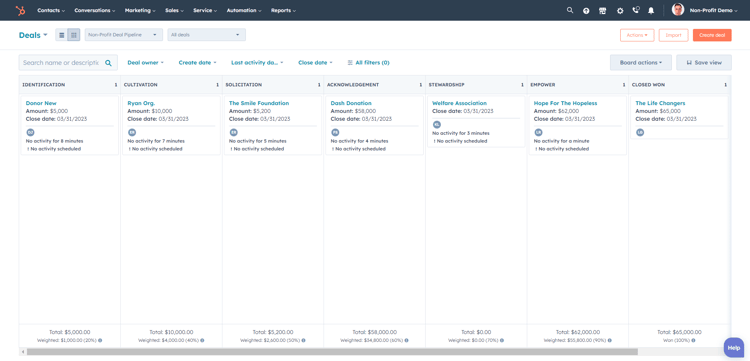Open the marketplace icon in top bar
Screen dimensions: 750x361
click(603, 11)
